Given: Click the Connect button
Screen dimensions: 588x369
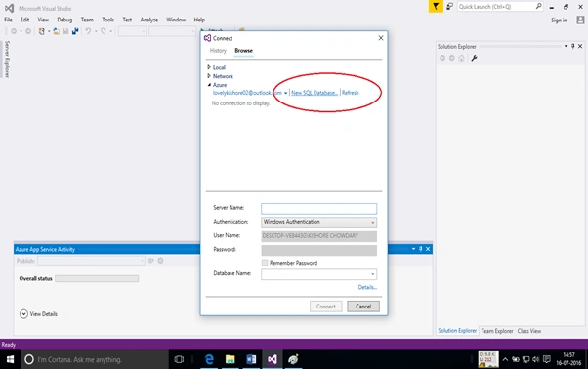Looking at the screenshot, I should tap(325, 307).
